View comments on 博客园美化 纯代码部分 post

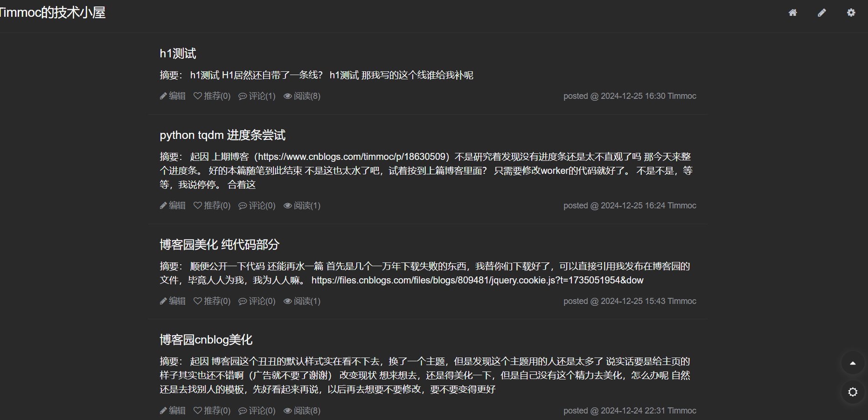(x=257, y=301)
